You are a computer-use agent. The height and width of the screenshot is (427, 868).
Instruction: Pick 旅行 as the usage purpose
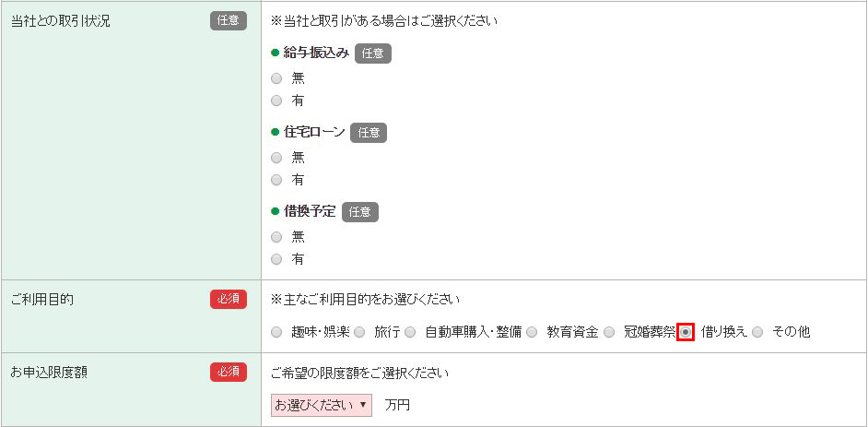[360, 332]
